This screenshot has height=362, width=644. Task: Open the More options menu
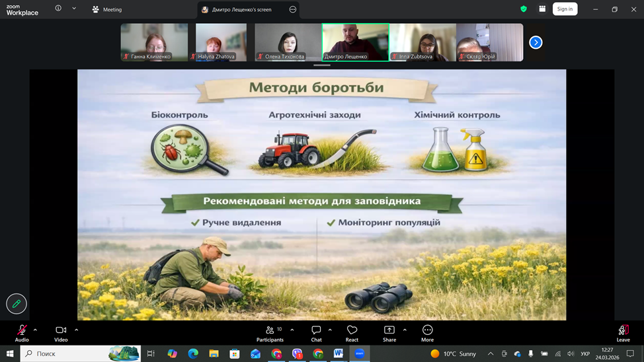coord(427,332)
